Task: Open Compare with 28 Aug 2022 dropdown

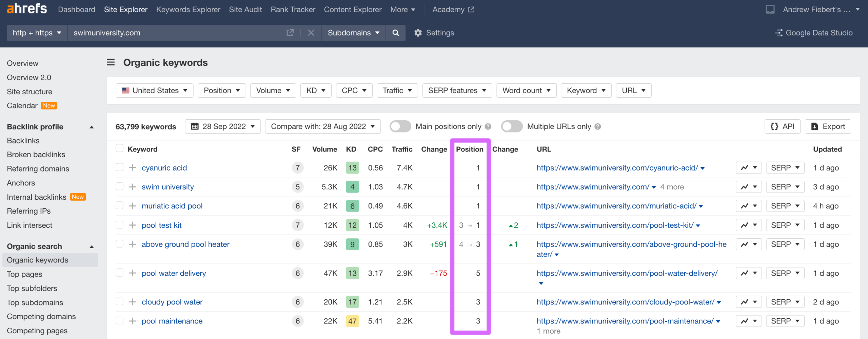Action: [x=323, y=126]
